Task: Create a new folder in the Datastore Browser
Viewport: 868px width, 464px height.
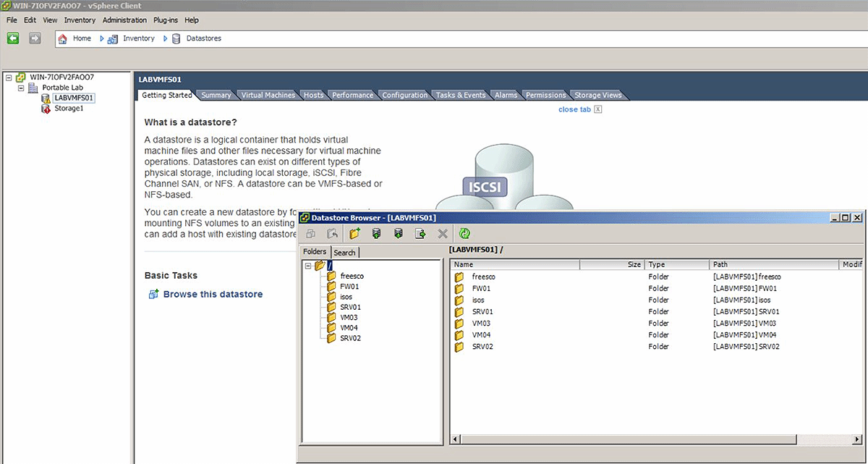Action: point(354,233)
